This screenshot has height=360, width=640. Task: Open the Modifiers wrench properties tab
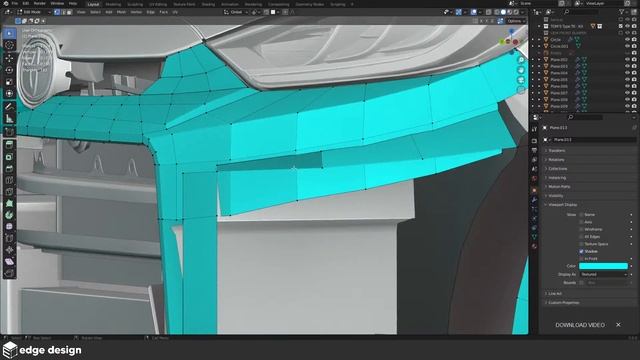pyautogui.click(x=534, y=200)
